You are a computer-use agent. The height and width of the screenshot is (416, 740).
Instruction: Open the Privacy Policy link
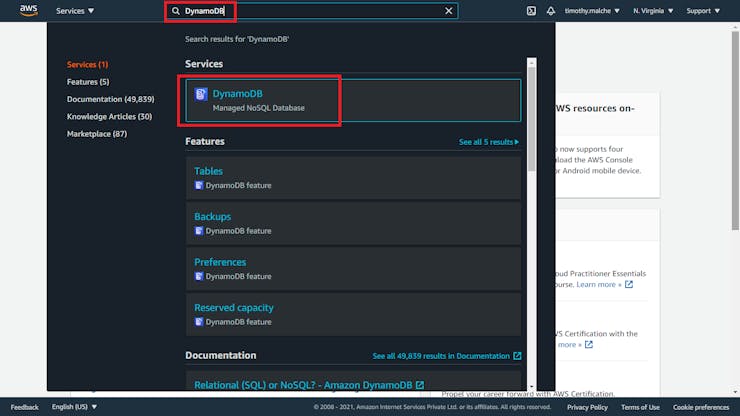coord(587,408)
